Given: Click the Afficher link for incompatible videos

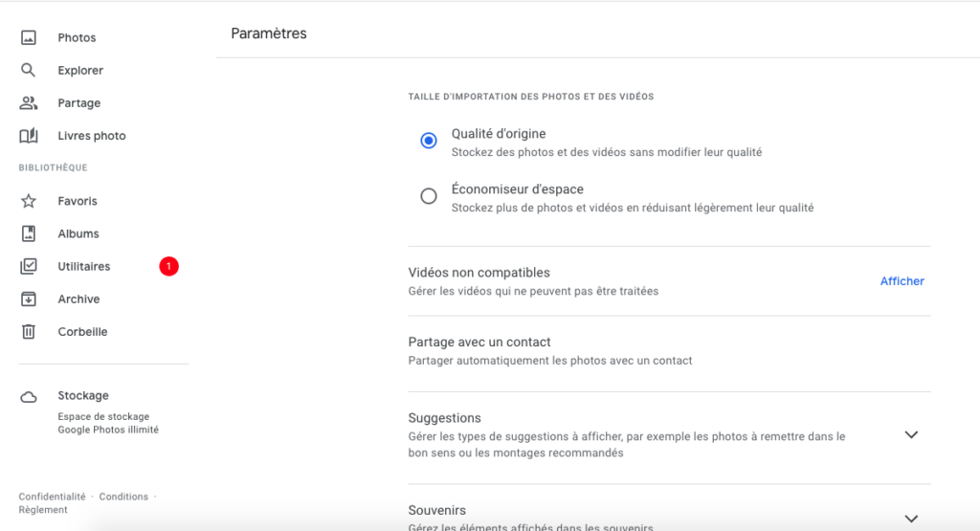Looking at the screenshot, I should [902, 281].
